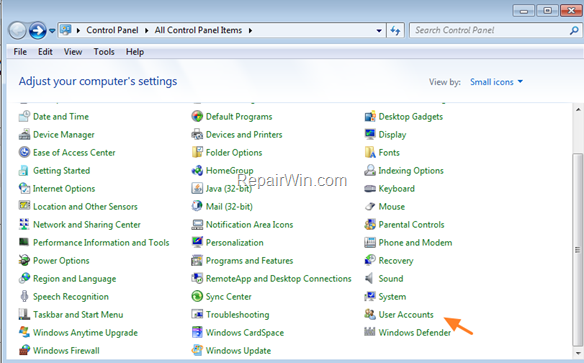Open RemoteApp and Desktop Connections link
The image size is (584, 363).
tap(279, 279)
